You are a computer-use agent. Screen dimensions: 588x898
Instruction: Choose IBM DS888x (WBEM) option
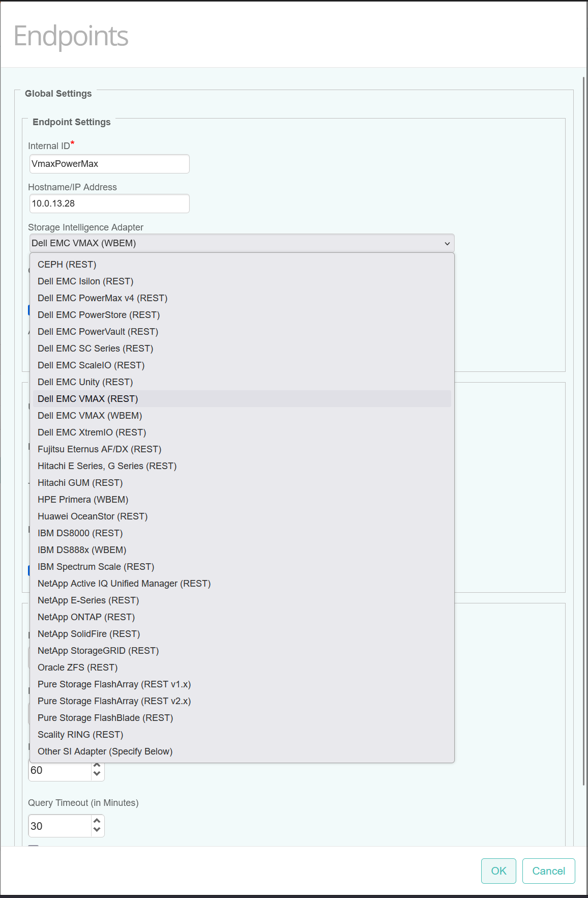[242, 550]
